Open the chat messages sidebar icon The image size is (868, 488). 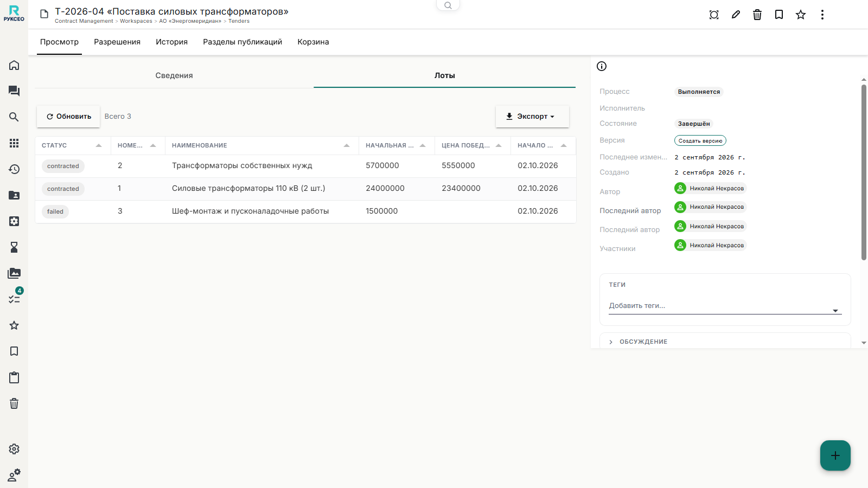[14, 91]
